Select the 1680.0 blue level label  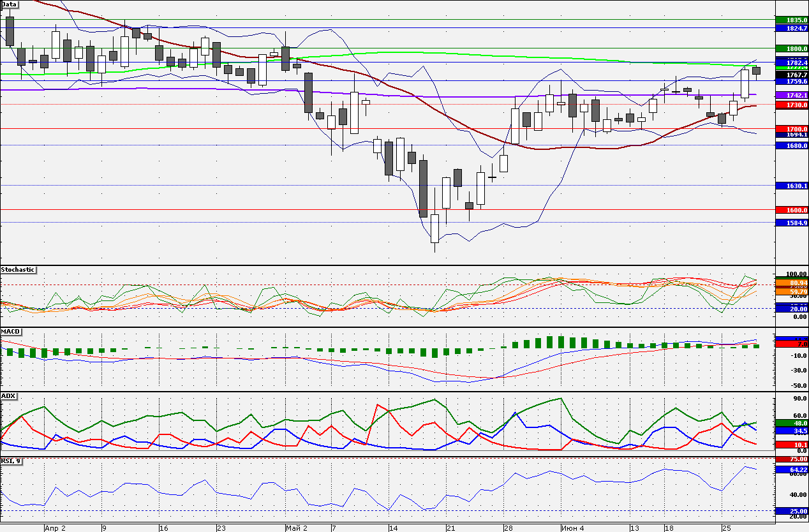point(792,145)
